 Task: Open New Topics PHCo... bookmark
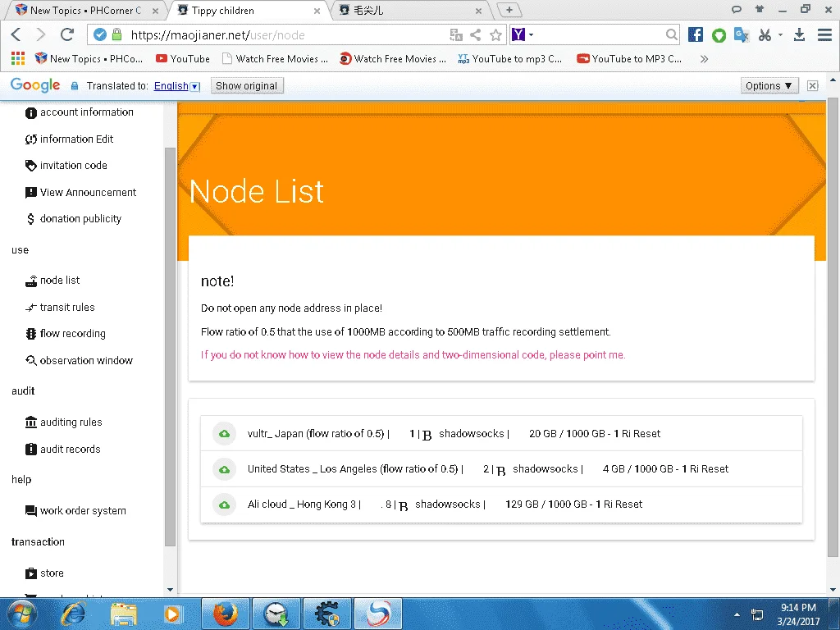pos(89,58)
